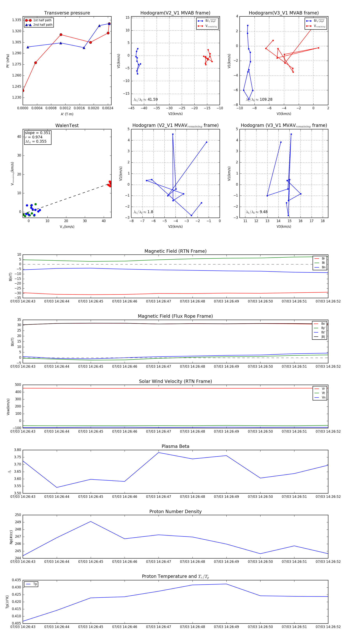The image size is (351, 644).
Task: Click the eigenvalue ratio annotation reading 9.48
Action: [x=257, y=212]
